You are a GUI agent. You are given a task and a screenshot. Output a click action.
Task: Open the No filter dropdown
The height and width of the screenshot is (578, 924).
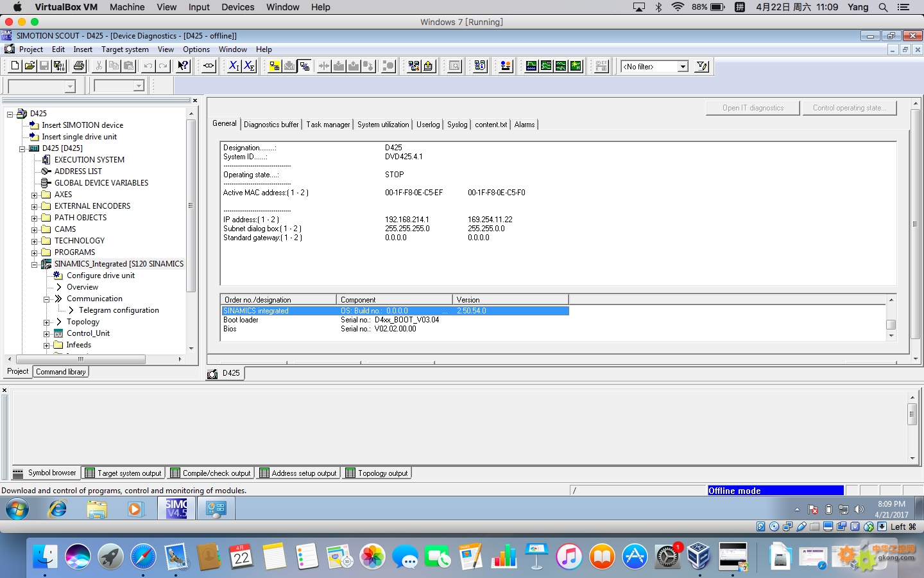(683, 66)
